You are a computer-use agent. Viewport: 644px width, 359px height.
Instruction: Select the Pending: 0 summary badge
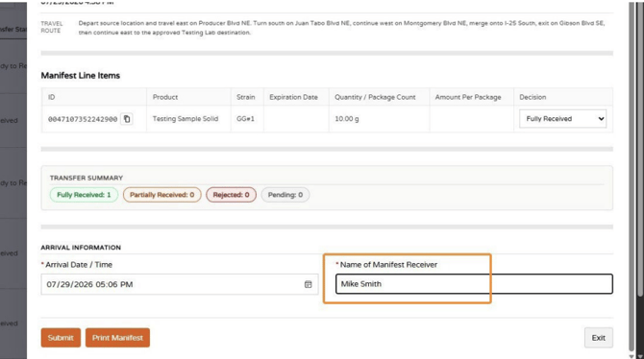tap(285, 195)
